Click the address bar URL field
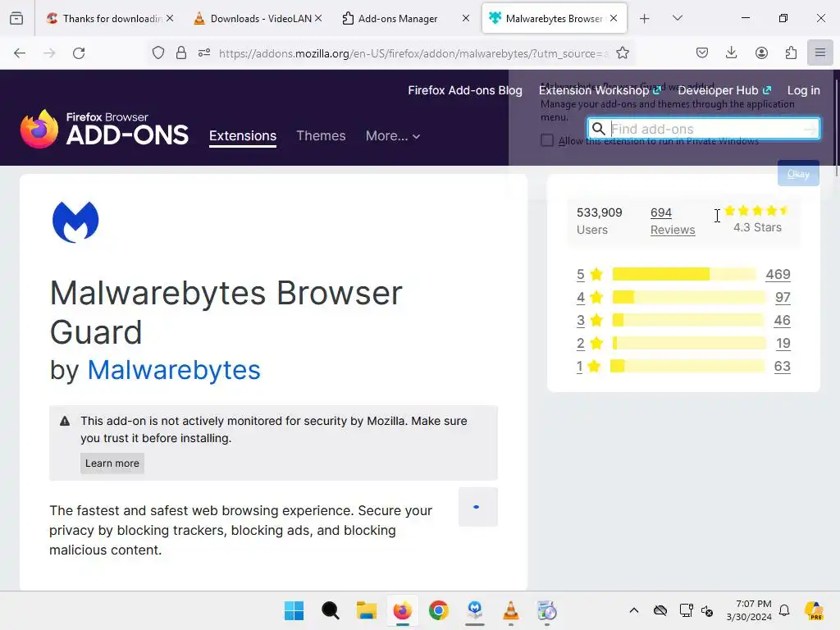840x630 pixels. [x=413, y=53]
